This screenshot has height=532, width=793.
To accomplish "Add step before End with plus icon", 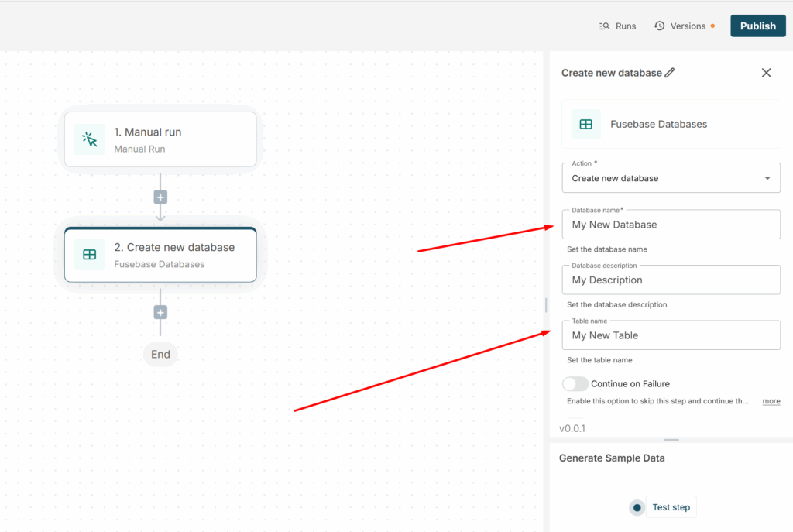I will tap(160, 313).
